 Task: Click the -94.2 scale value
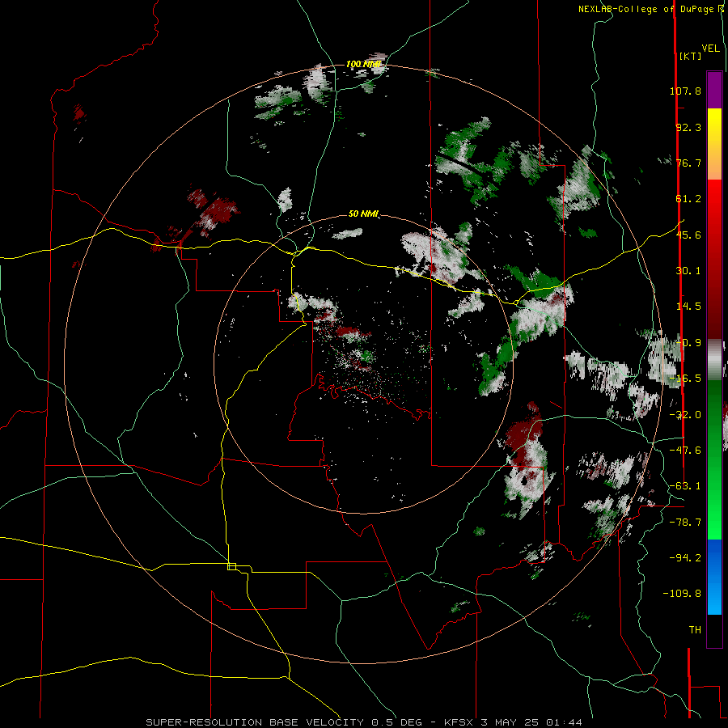coord(685,558)
